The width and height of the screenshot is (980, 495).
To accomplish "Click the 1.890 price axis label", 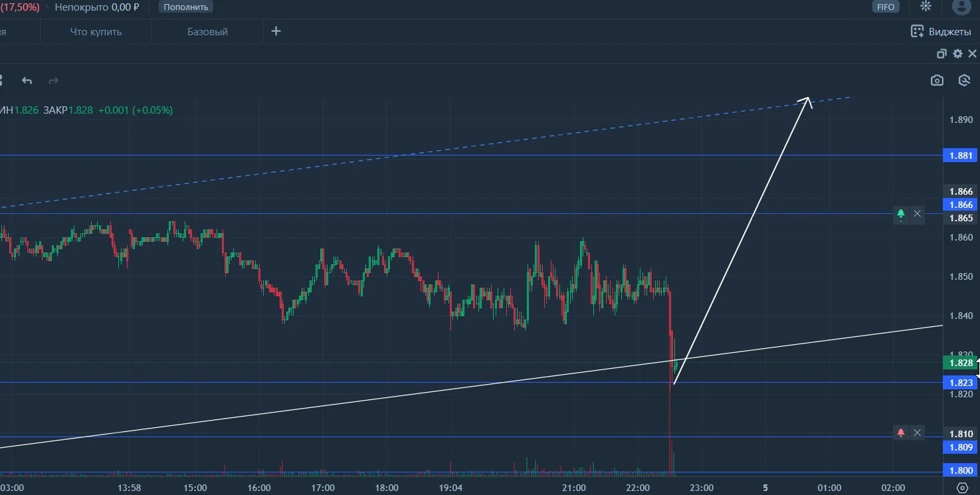I will click(961, 120).
